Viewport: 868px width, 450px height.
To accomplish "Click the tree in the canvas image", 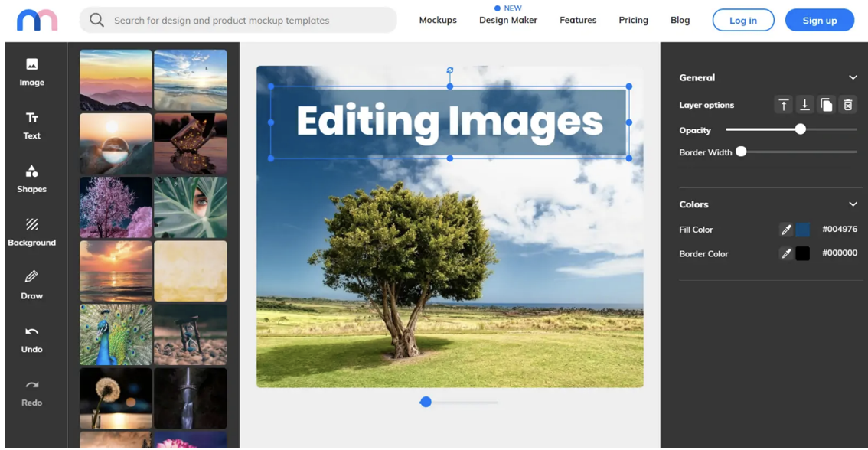I will (403, 269).
